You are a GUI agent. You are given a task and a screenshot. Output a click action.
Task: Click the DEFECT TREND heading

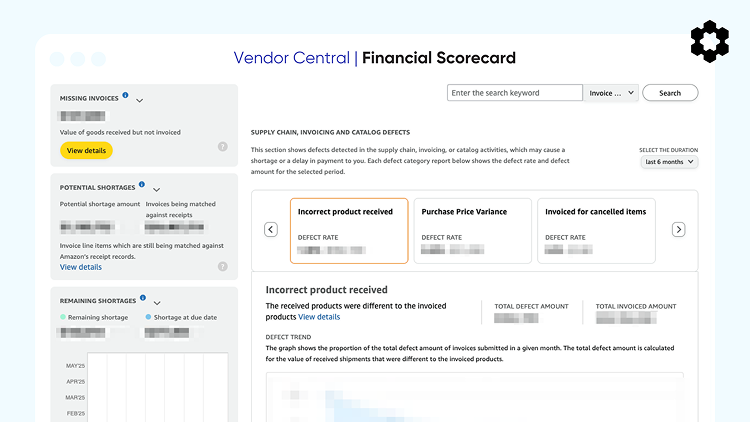(288, 337)
